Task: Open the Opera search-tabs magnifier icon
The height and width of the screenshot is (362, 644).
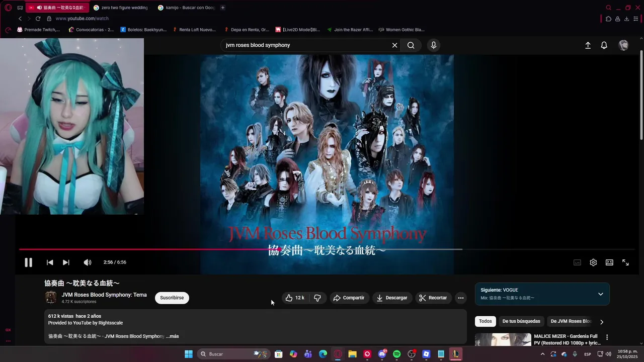Action: click(x=609, y=8)
